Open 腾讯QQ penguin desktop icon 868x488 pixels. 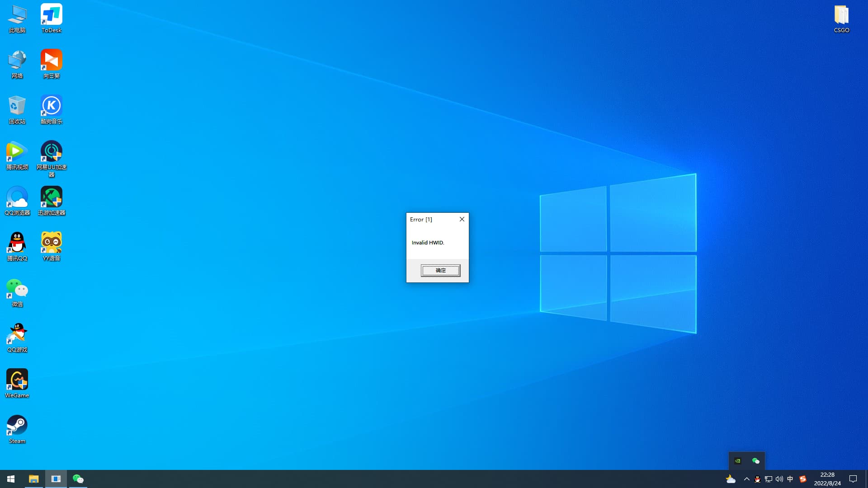tap(17, 246)
